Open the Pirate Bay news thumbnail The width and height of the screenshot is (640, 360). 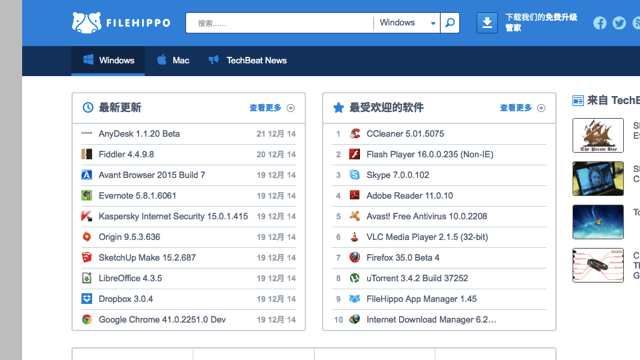point(598,136)
